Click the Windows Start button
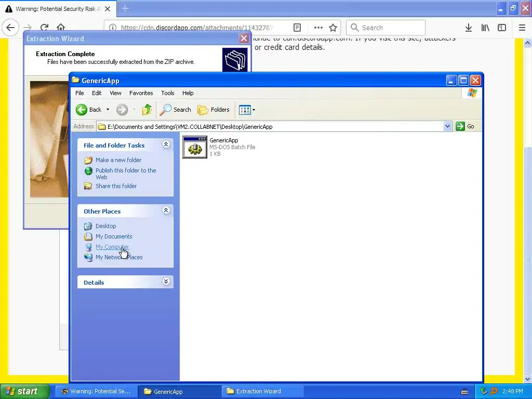The image size is (532, 399). (x=24, y=391)
